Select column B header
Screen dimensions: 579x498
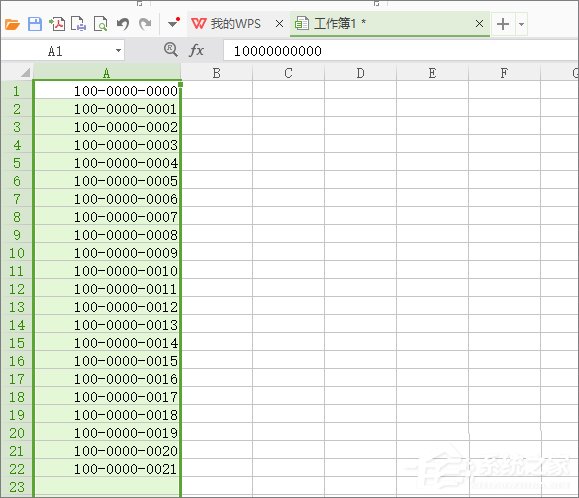point(216,73)
